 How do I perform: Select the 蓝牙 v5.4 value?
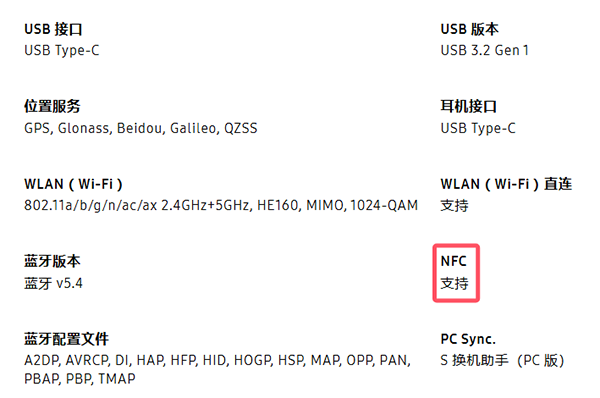click(x=53, y=284)
